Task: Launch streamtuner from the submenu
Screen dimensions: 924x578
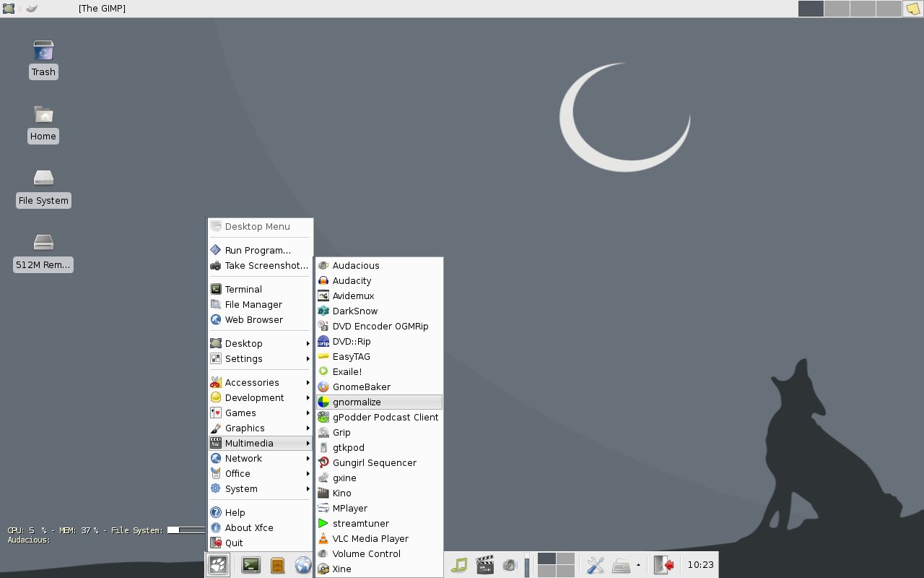Action: coord(379,523)
